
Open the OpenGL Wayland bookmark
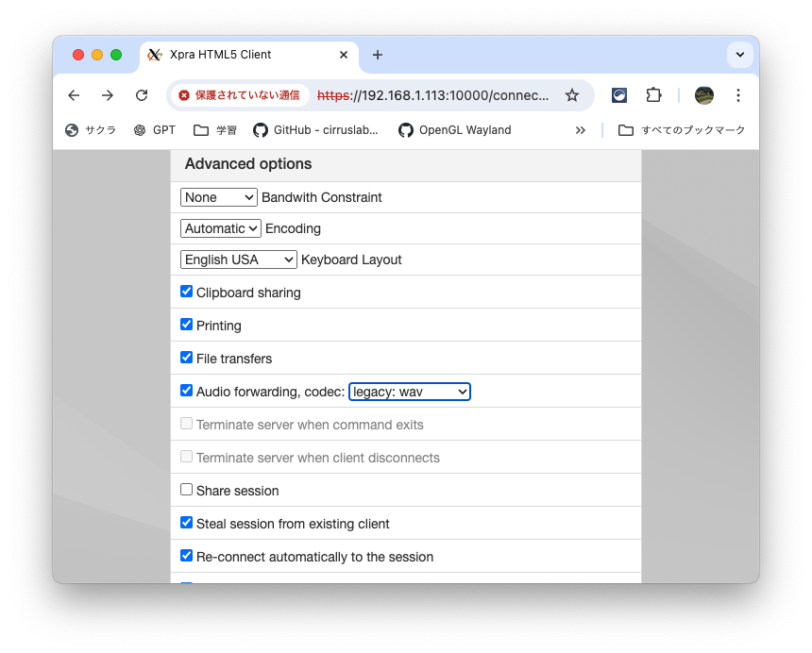[x=455, y=130]
